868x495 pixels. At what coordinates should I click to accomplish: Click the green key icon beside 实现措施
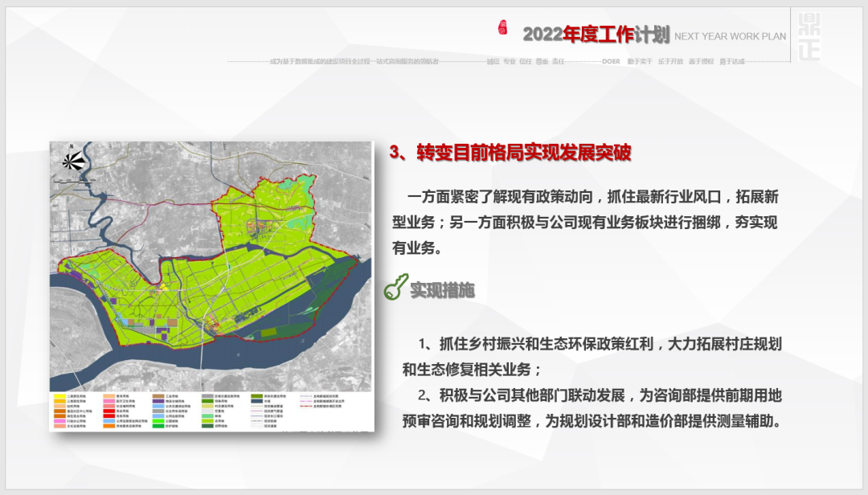395,287
